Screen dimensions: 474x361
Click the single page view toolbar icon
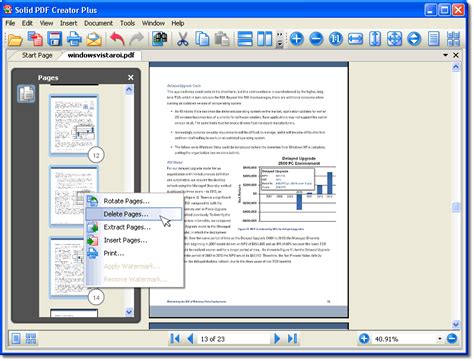pyautogui.click(x=434, y=39)
